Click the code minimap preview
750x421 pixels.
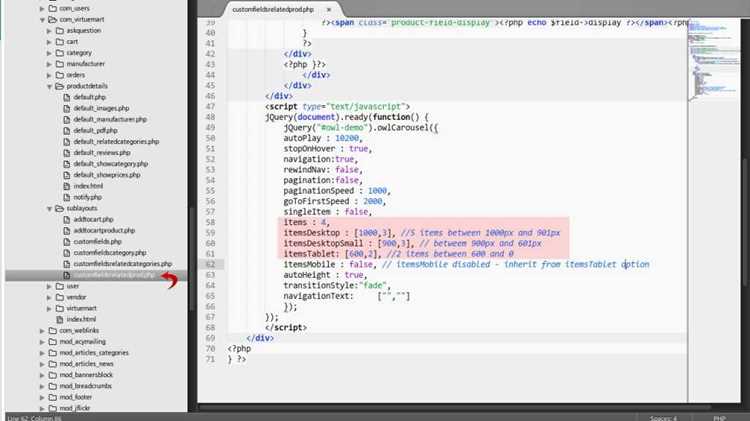pyautogui.click(x=714, y=62)
